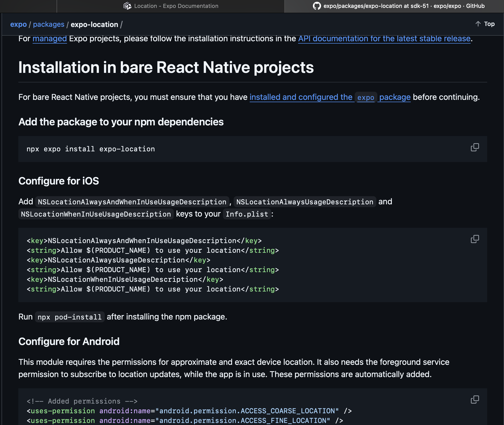The height and width of the screenshot is (425, 504).
Task: Click the npx expo install expo-location command text
Action: point(91,149)
